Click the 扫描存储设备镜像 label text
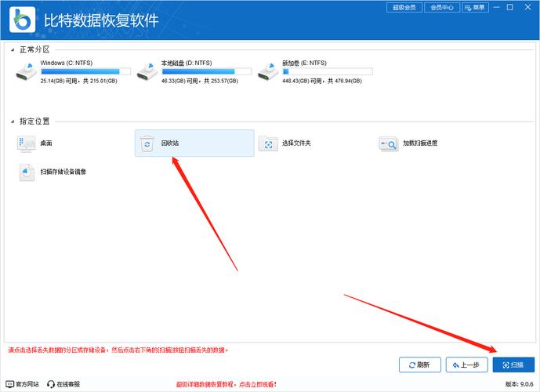Viewport: 540px width, 392px height. (x=63, y=172)
